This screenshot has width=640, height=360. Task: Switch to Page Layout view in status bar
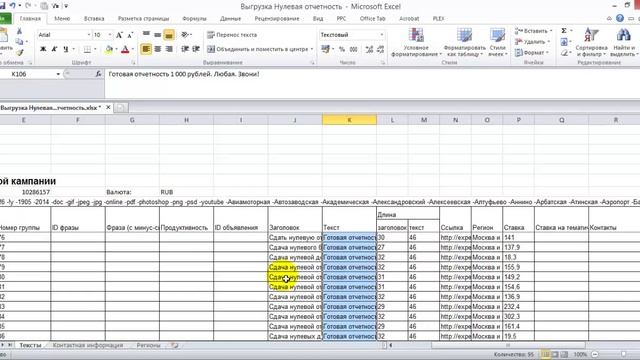555,354
